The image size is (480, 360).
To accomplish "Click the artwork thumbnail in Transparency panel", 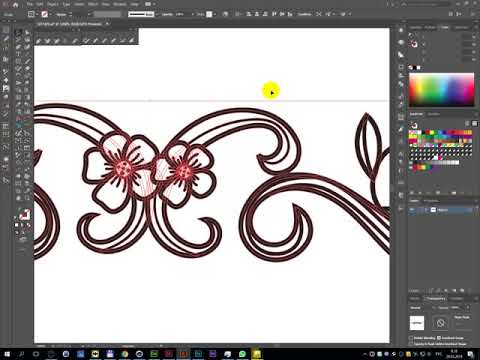I will coord(417,323).
